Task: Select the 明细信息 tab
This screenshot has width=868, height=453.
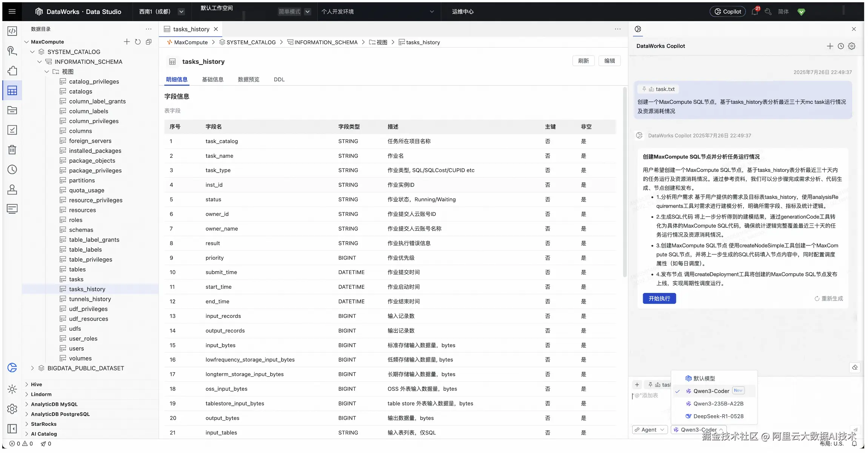Action: point(177,79)
